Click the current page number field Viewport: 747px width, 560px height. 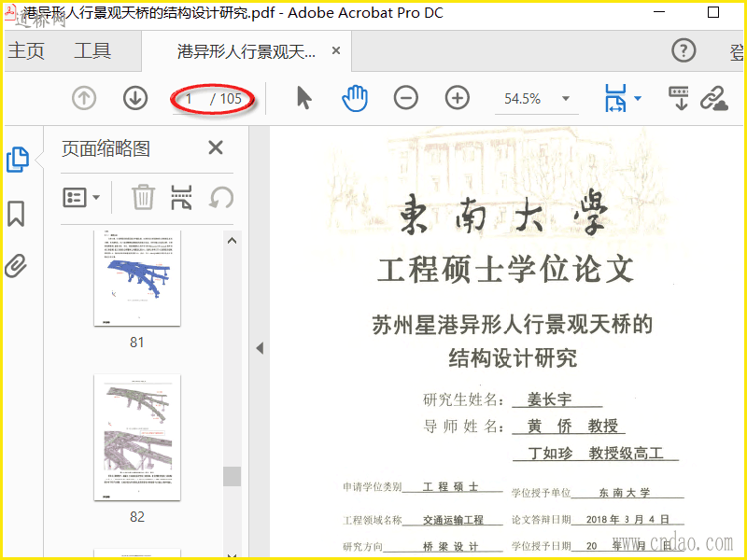[x=190, y=99]
